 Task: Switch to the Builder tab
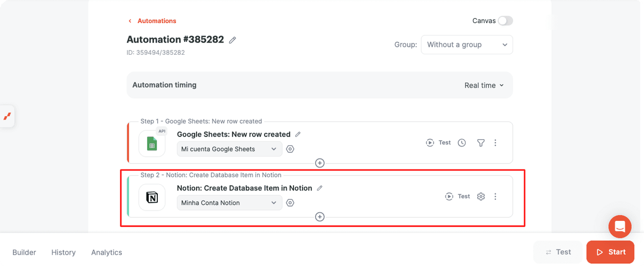(x=24, y=252)
